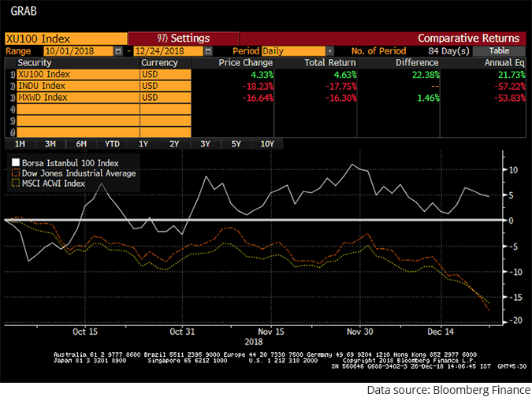
Task: Click the -53.83% annual equivalent value
Action: [510, 98]
